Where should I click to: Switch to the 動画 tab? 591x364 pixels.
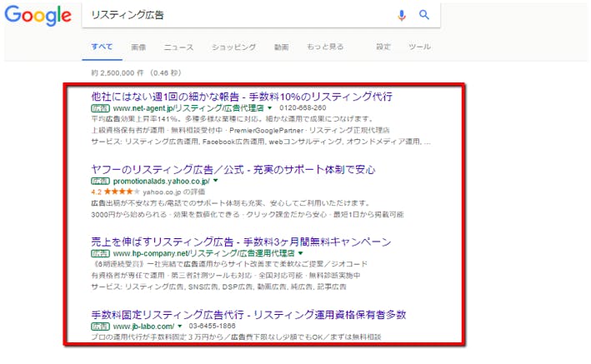click(x=281, y=47)
